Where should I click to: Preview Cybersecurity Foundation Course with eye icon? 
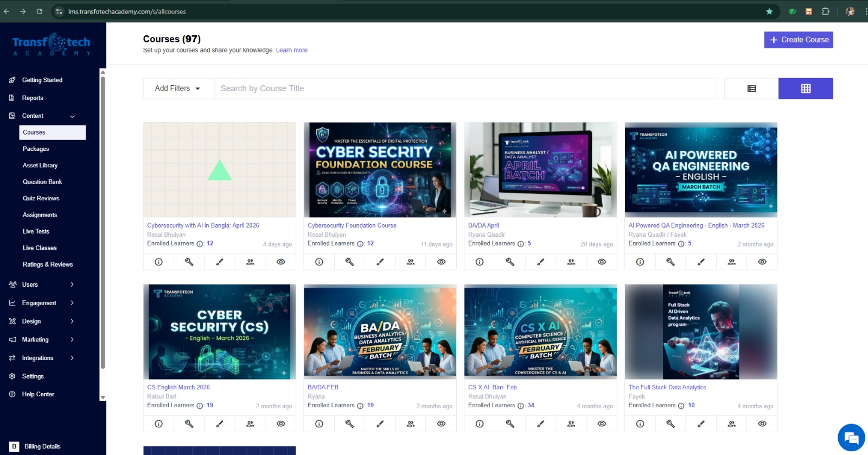click(441, 262)
